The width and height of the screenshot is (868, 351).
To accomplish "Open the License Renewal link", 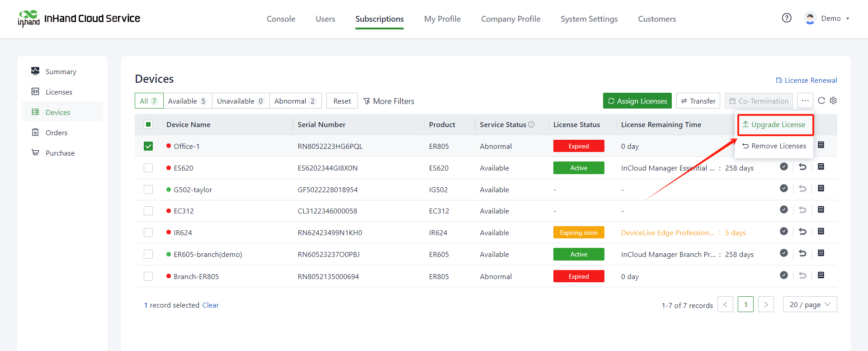I will coord(807,80).
